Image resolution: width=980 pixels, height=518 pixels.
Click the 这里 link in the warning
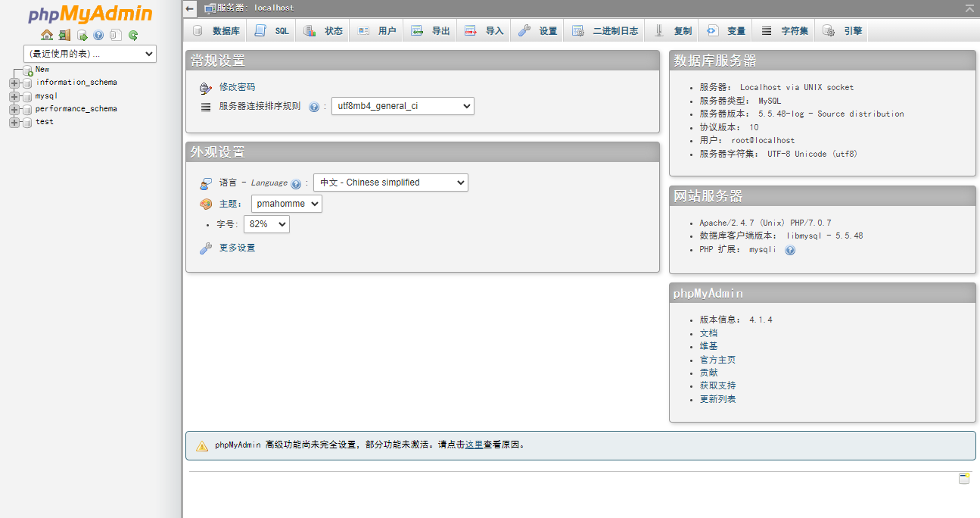point(474,445)
